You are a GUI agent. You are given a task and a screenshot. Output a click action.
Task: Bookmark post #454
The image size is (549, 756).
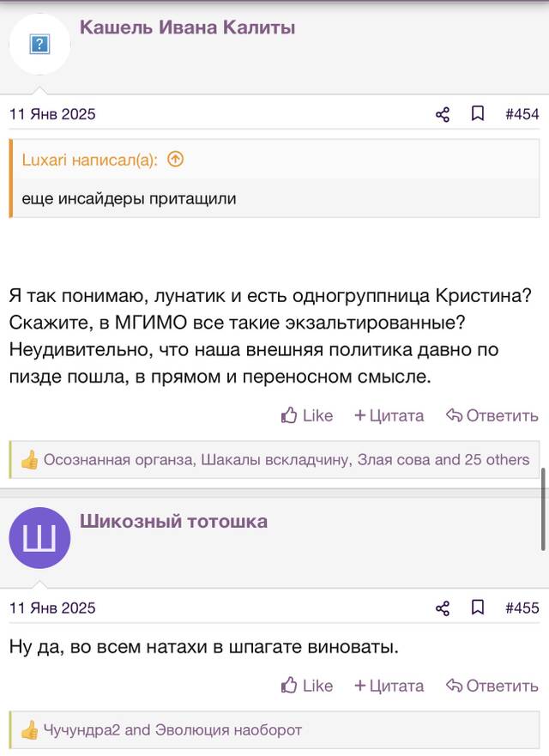click(x=478, y=114)
